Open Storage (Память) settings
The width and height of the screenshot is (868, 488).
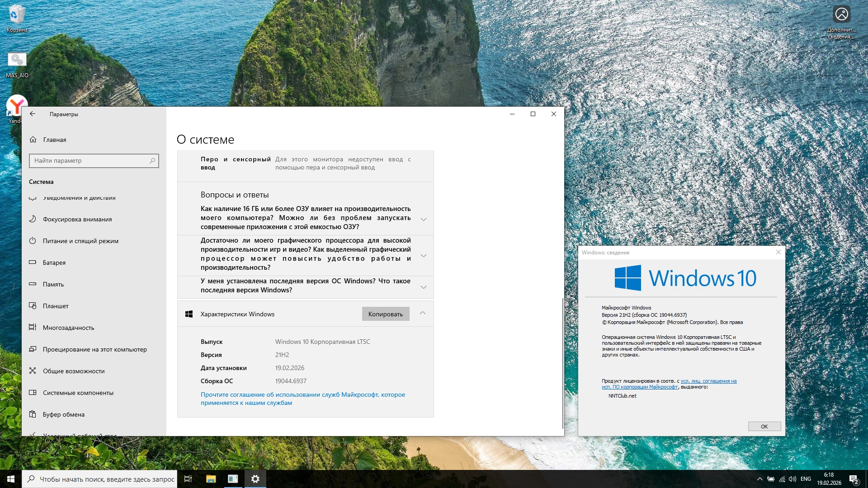click(53, 284)
